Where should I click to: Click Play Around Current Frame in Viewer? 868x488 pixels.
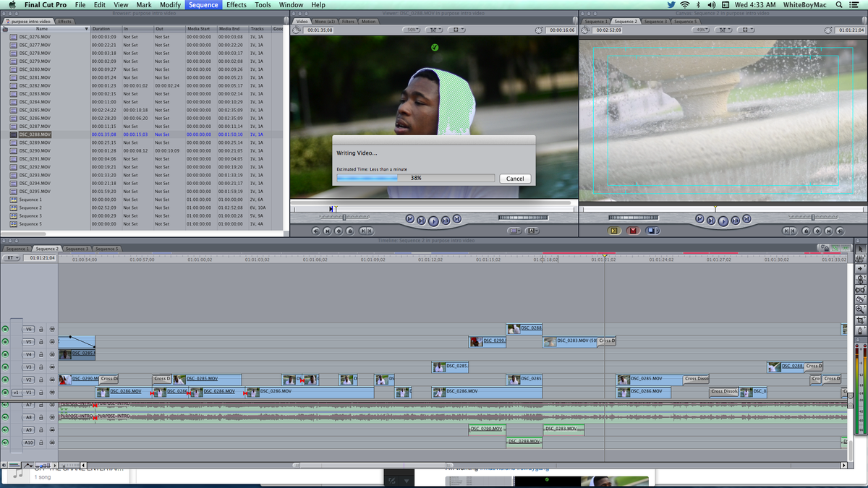tap(446, 219)
